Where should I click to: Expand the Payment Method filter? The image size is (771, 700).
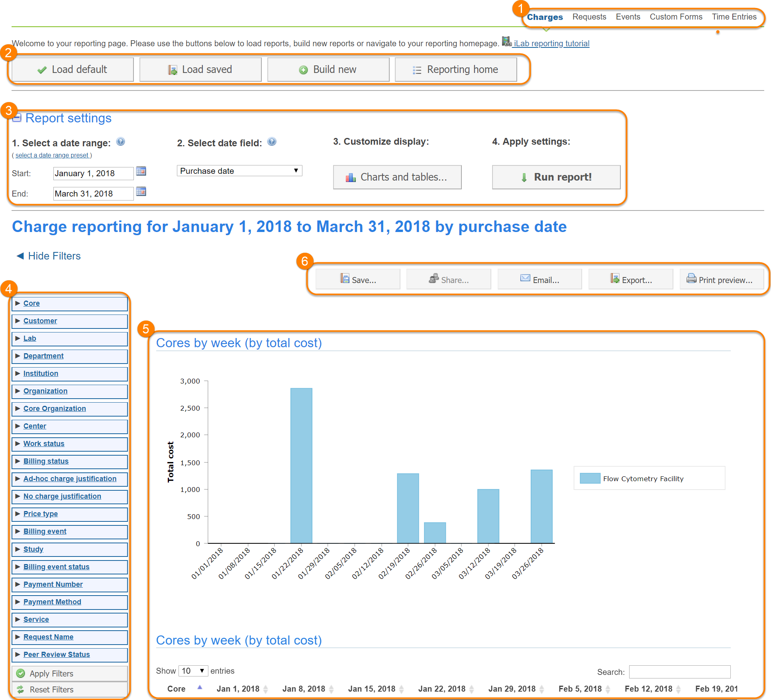[52, 602]
